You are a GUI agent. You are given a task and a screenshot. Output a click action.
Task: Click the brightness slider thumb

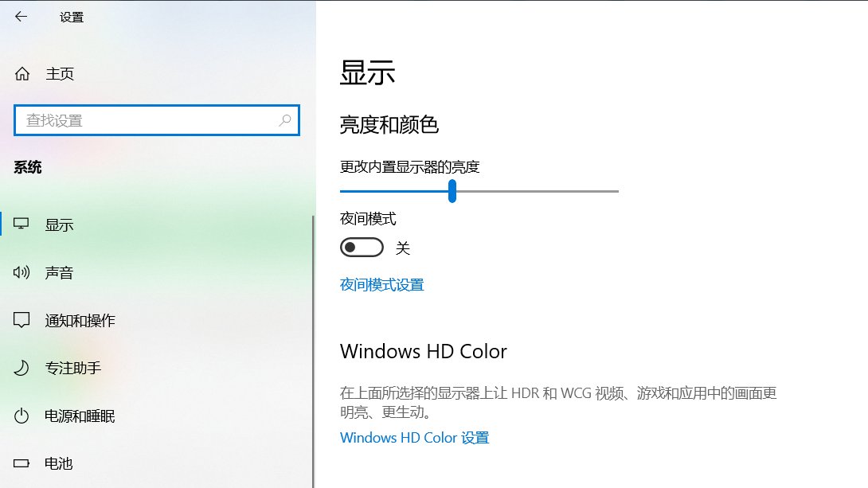[x=452, y=191]
